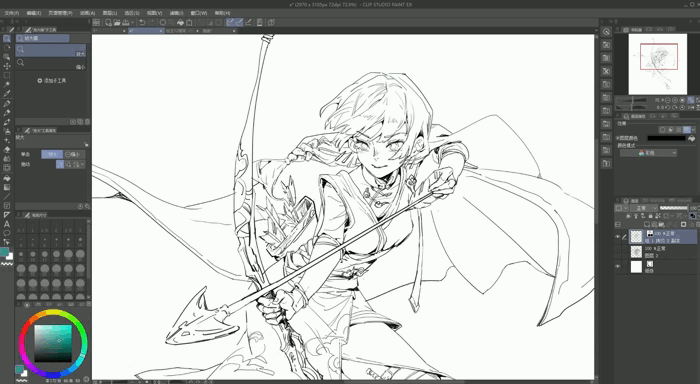Open the 帮助(H) menu
The width and height of the screenshot is (700, 384).
tap(222, 13)
